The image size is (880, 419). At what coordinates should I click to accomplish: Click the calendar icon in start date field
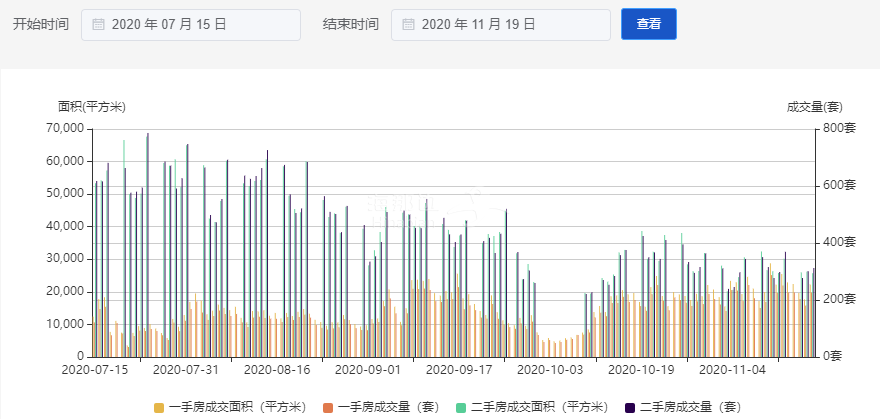98,24
